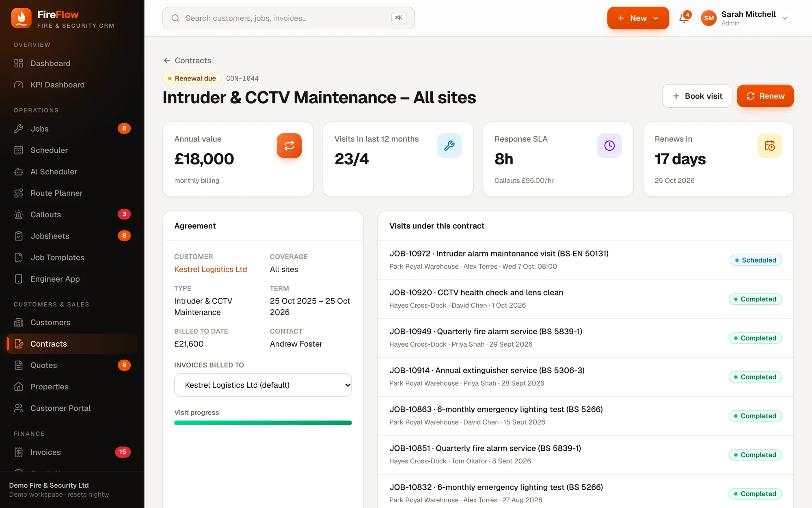Open Quotes in the sidebar
Image resolution: width=812 pixels, height=508 pixels.
point(72,365)
